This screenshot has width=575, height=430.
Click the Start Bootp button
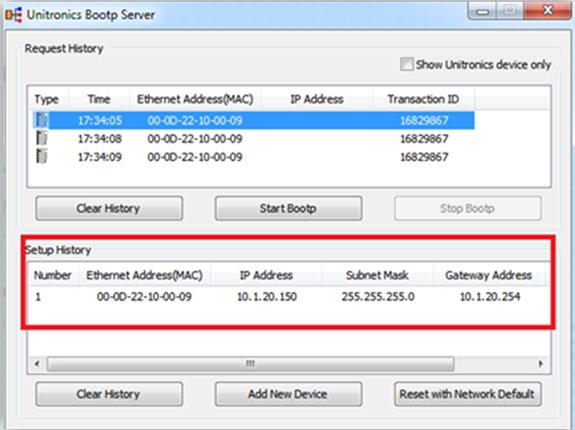(x=288, y=208)
